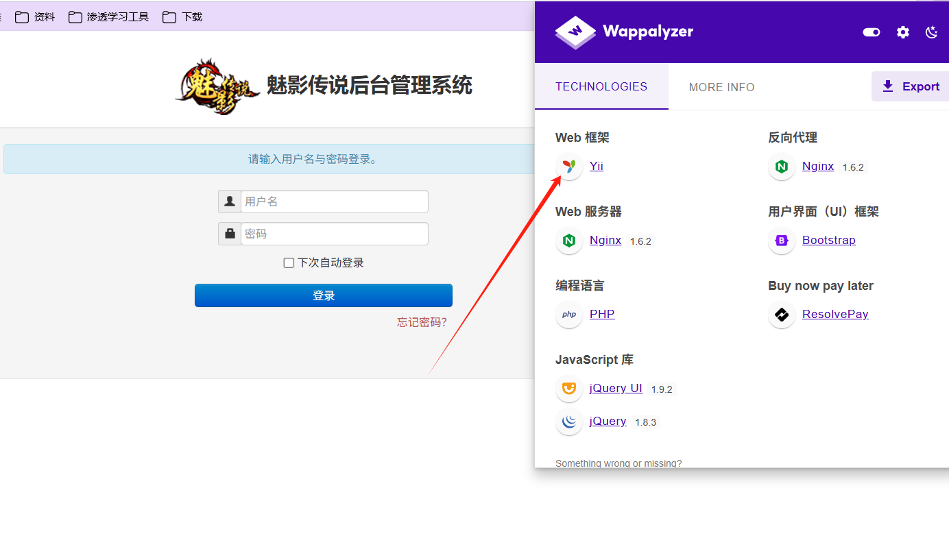Screen dimensions: 949x560
Task: Click the jQuery UI version 1.9.2 badge
Action: pos(662,389)
